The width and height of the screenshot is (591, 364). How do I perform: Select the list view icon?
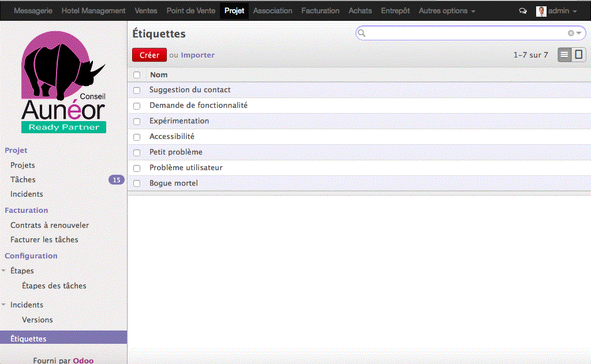tap(564, 54)
